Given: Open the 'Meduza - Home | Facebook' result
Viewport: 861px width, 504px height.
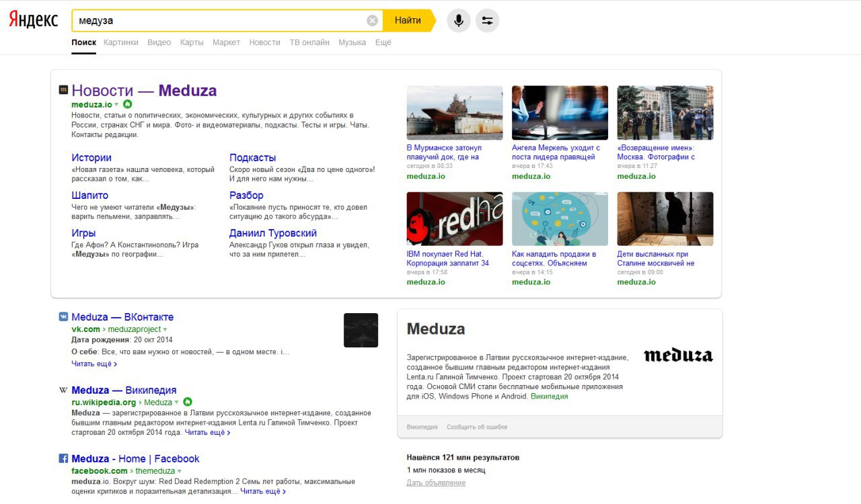Looking at the screenshot, I should pos(135,459).
